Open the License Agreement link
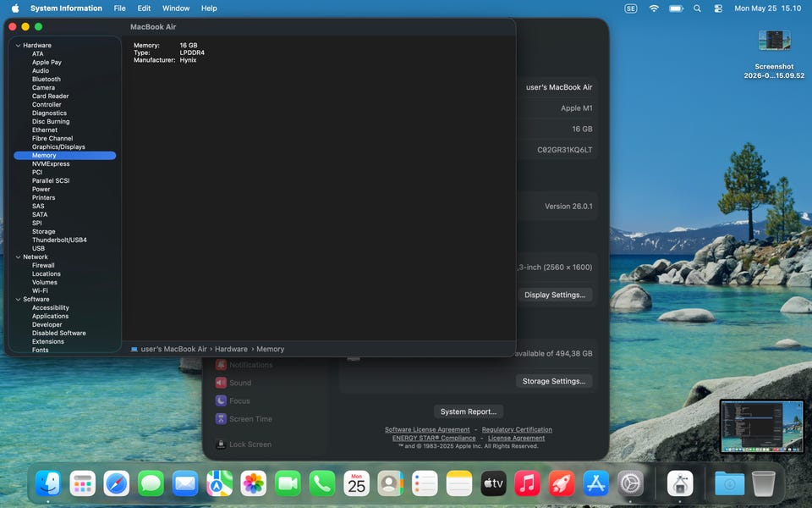Screen dimensions: 812x508 [516, 438]
